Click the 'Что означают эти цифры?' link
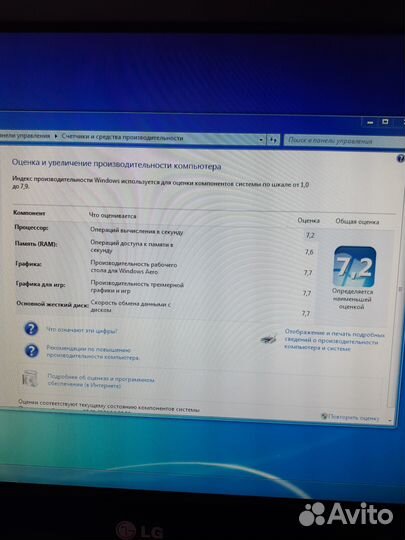 click(x=82, y=331)
